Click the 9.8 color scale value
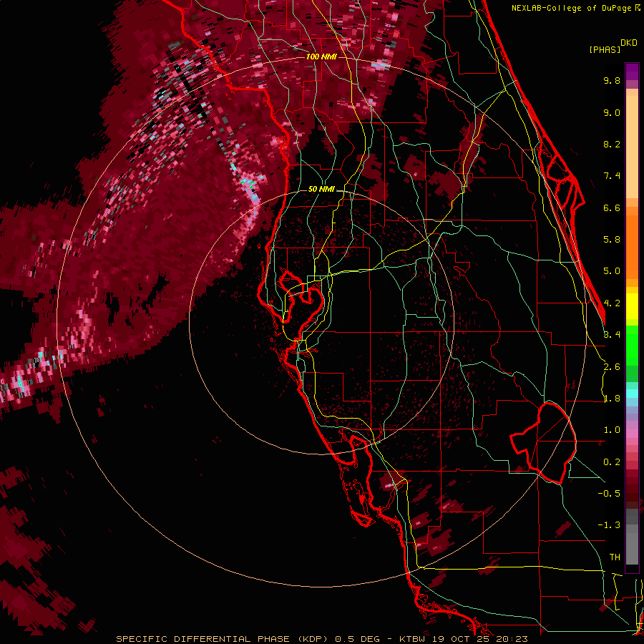Image resolution: width=644 pixels, height=644 pixels. tap(612, 80)
